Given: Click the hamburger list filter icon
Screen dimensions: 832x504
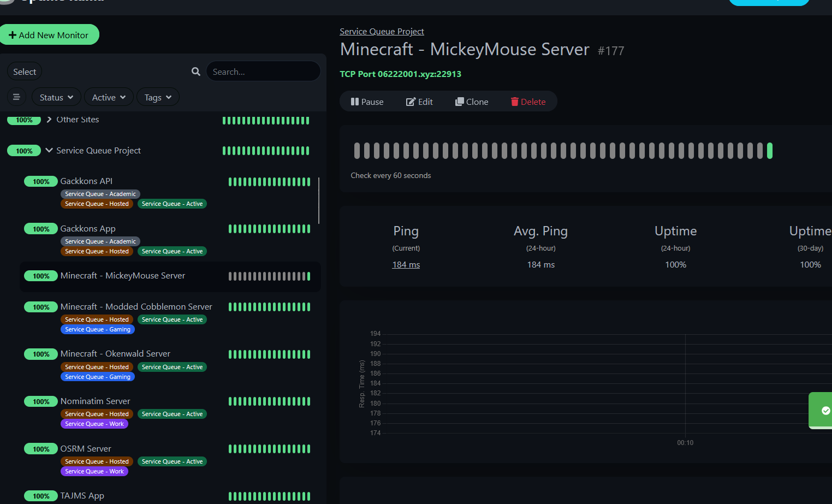Looking at the screenshot, I should tap(16, 97).
